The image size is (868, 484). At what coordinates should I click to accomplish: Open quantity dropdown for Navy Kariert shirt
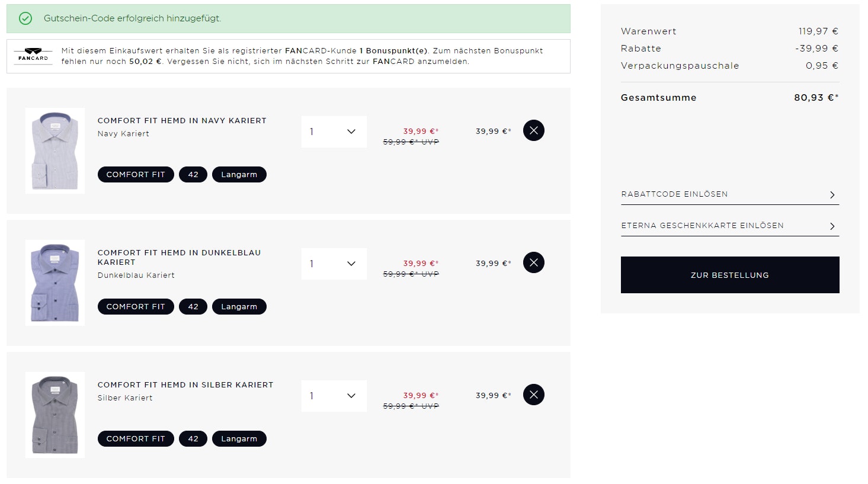pos(334,132)
